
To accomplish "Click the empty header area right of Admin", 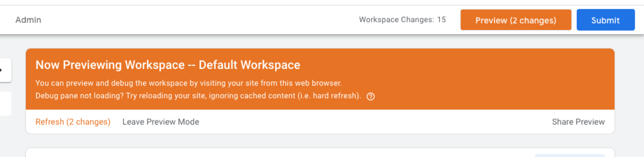I will pos(199,20).
